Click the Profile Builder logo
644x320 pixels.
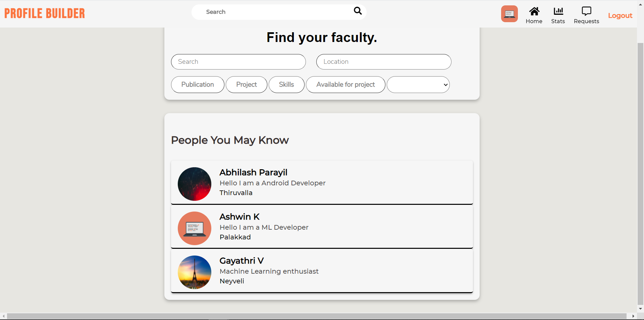44,13
